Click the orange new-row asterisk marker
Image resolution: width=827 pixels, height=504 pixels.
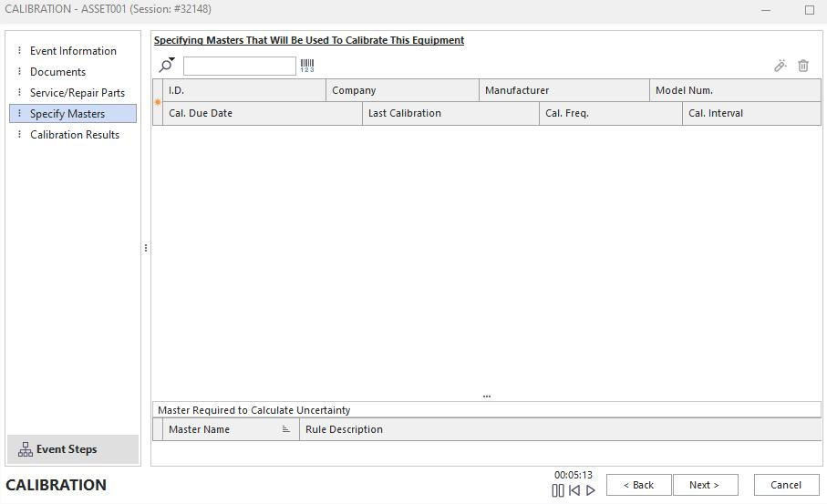157,102
